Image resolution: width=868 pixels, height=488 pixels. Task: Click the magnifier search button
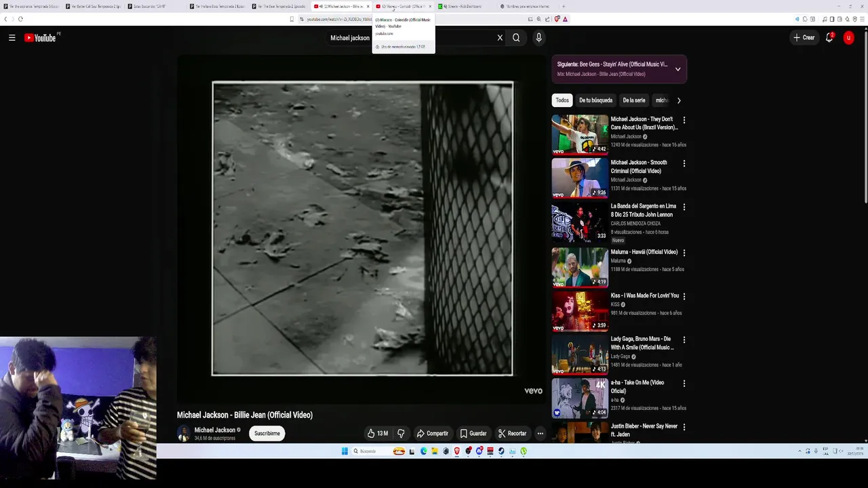tap(516, 38)
